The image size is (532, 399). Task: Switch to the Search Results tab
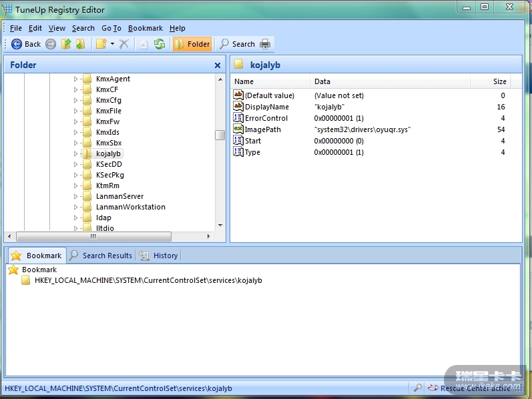click(101, 256)
